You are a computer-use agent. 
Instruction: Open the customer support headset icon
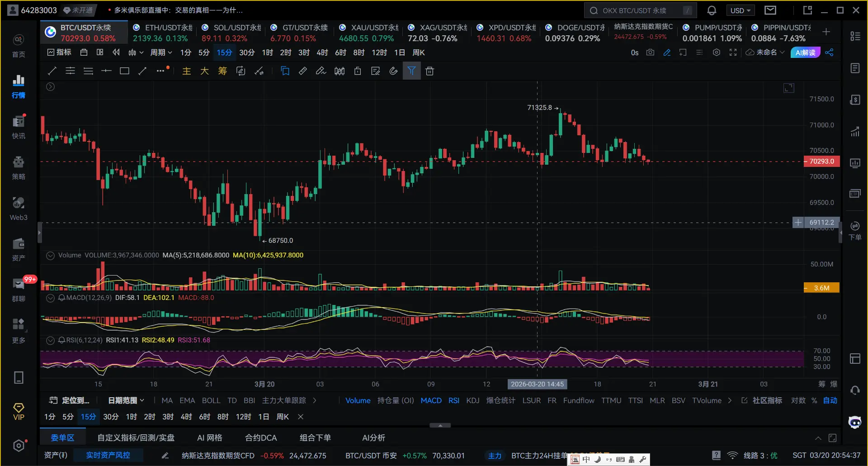coord(855,390)
